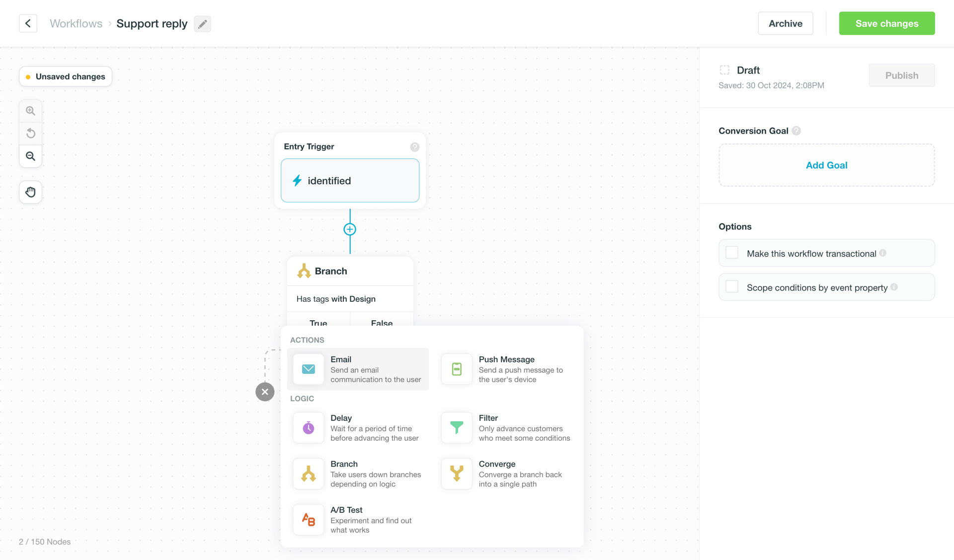Add a Delay node using its stopwatch icon

pyautogui.click(x=308, y=427)
